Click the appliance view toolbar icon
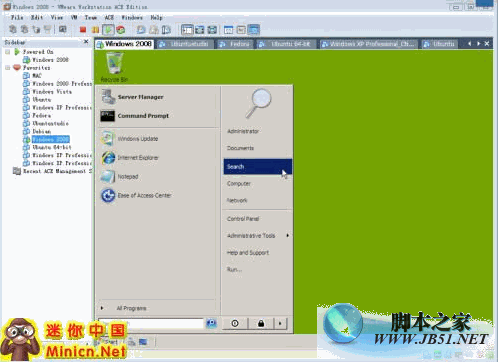The image size is (498, 362). 241,30
